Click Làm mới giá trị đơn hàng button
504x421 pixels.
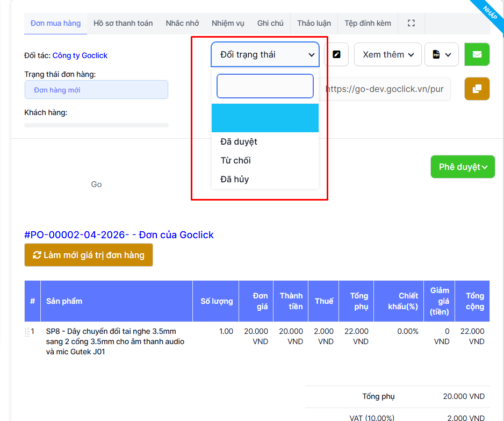[x=89, y=255]
